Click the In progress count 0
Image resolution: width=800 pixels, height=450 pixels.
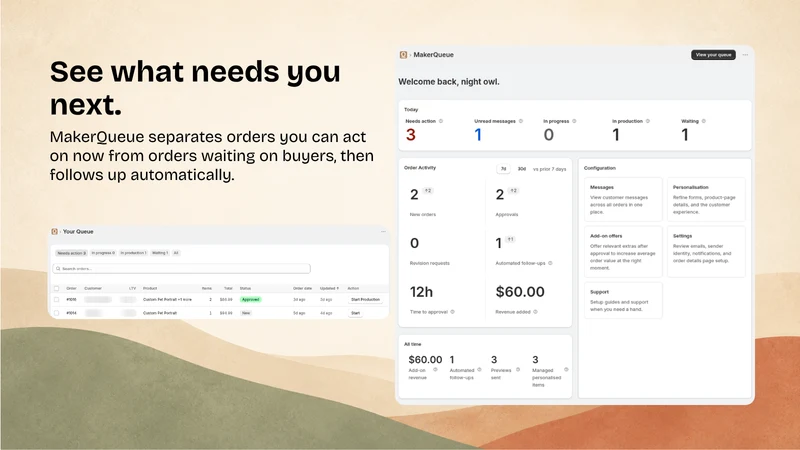[548, 135]
